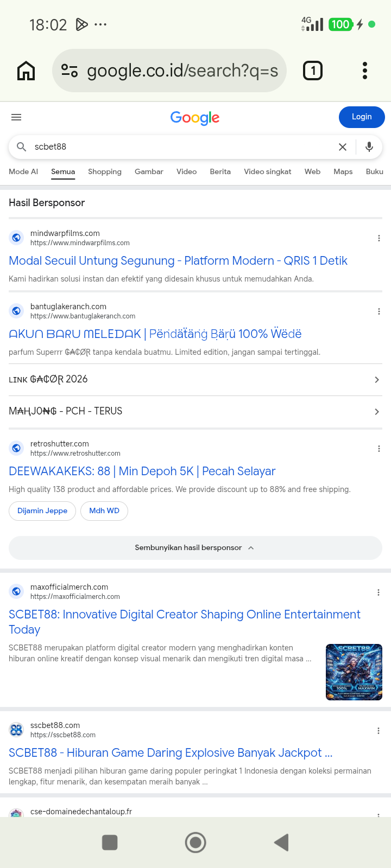The image size is (391, 868).
Task: Open options for mindwarpfilms.com ad
Action: tap(379, 238)
